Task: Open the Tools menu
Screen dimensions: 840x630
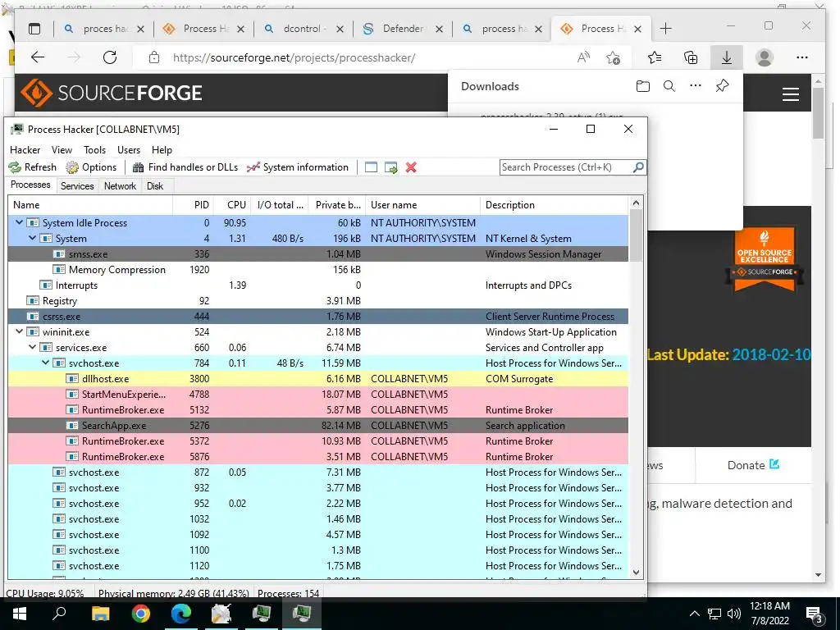Action: [x=95, y=150]
